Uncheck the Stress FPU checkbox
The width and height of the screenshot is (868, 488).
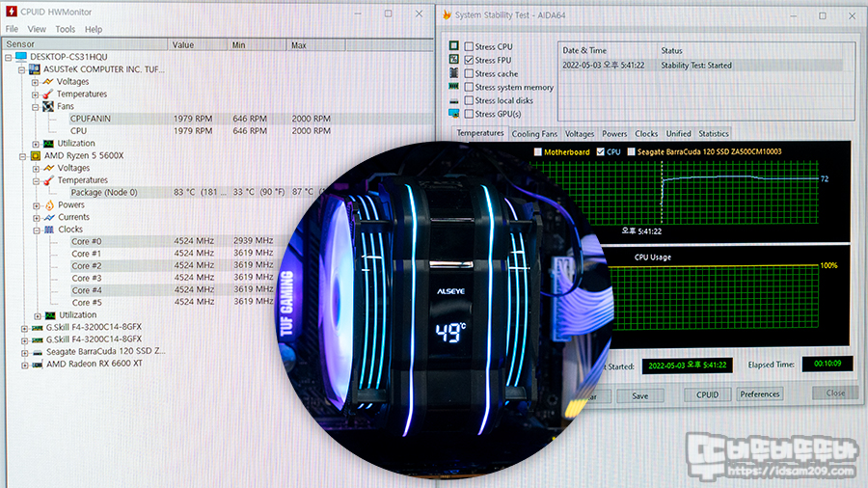pos(469,60)
